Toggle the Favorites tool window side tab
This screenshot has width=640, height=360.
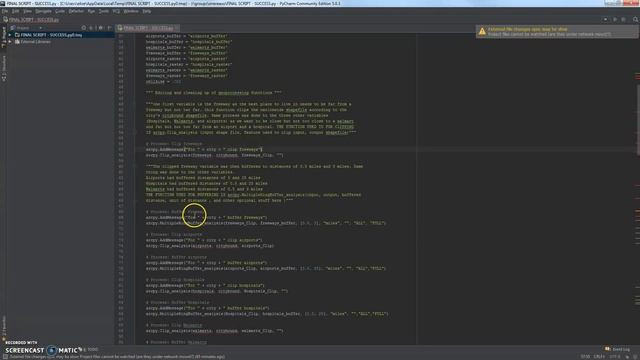tap(4, 328)
